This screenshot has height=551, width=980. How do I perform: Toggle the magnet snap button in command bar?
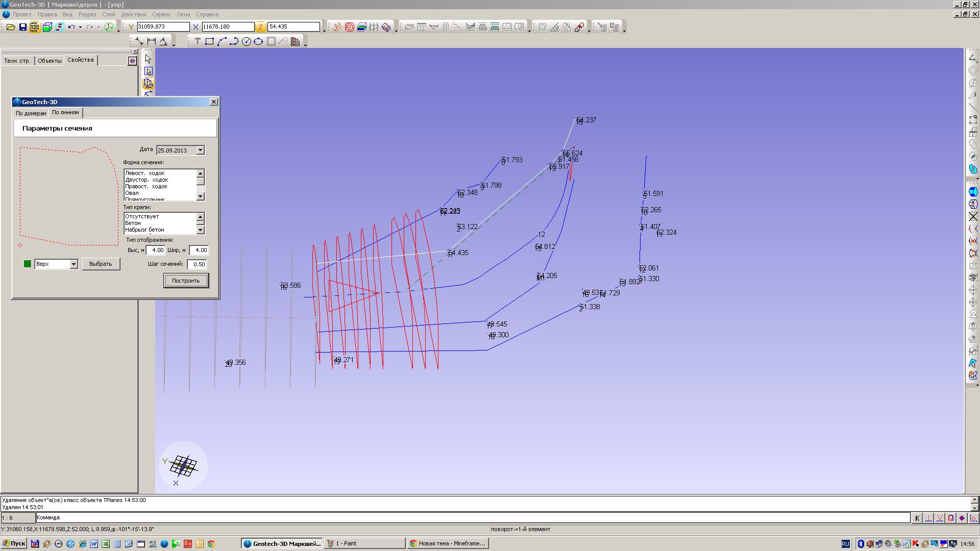click(x=950, y=518)
